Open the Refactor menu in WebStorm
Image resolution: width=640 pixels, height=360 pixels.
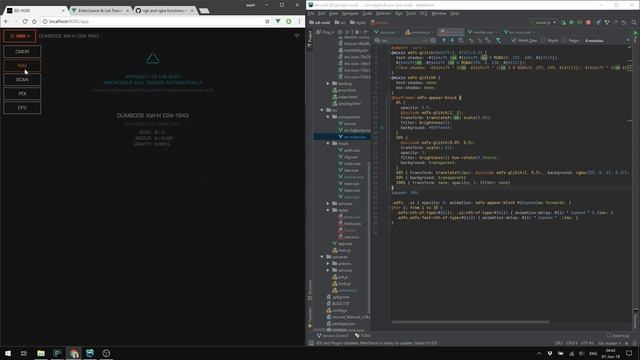383,13
